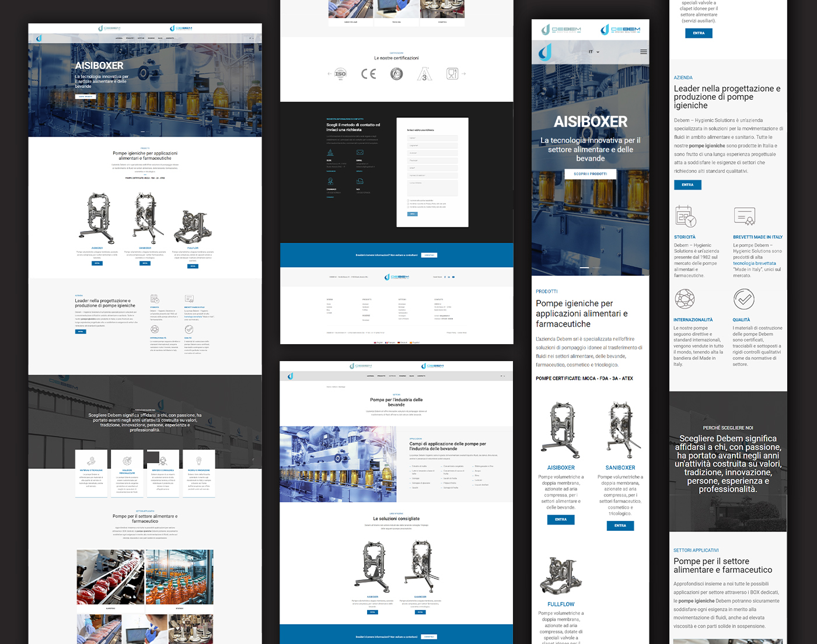Open PRODOTTI menu in desktop home navbar

pos(130,38)
